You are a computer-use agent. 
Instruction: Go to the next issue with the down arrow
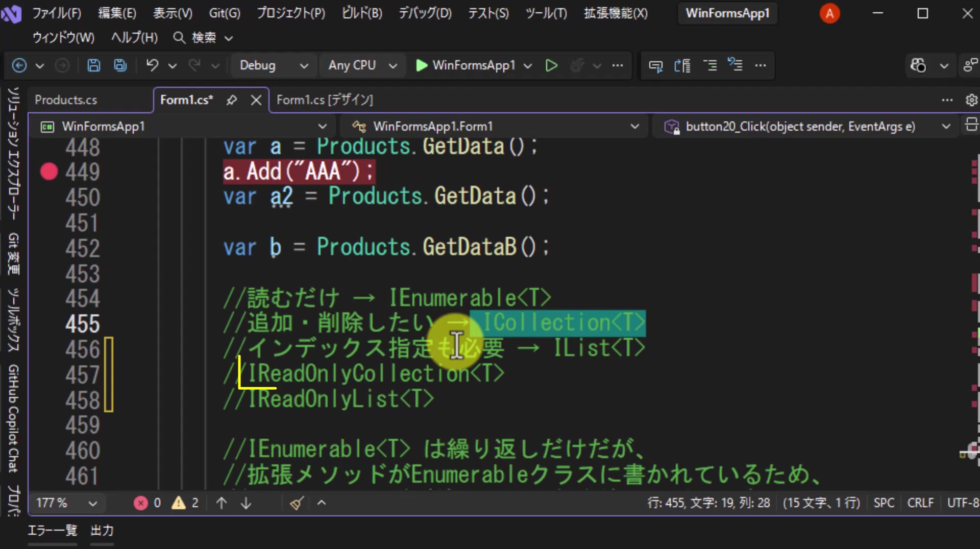tap(246, 503)
